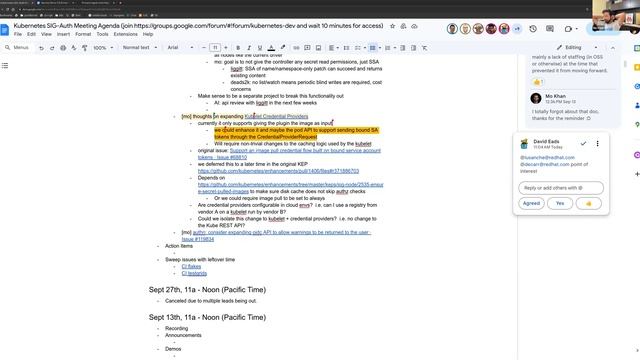Open line and paragraph spacing

[346, 48]
